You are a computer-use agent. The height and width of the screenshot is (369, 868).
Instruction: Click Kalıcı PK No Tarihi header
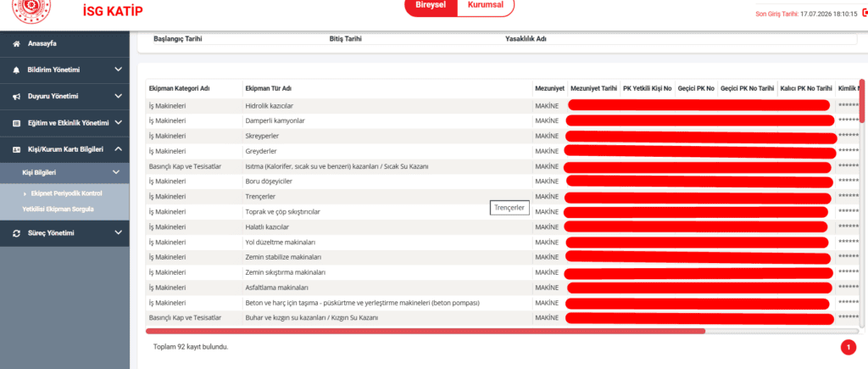(x=806, y=88)
